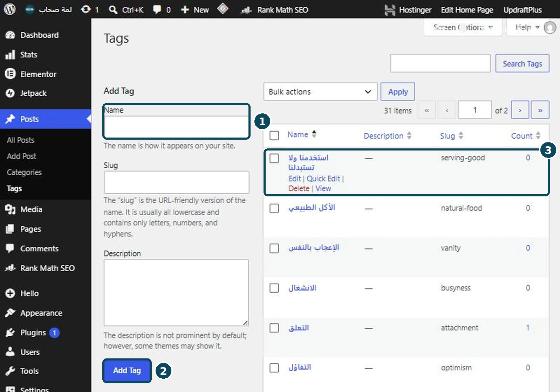Screen dimensions: 560x392
Task: Expand the Help panel
Action: click(x=527, y=27)
